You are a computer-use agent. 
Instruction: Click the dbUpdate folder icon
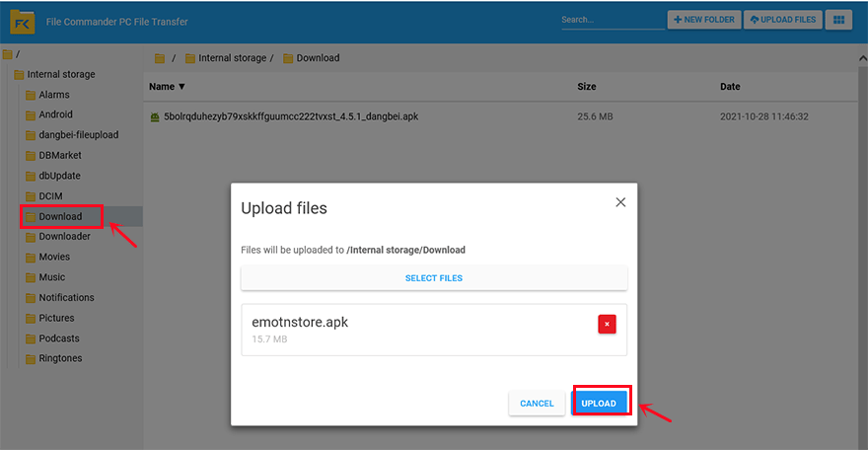tap(31, 177)
